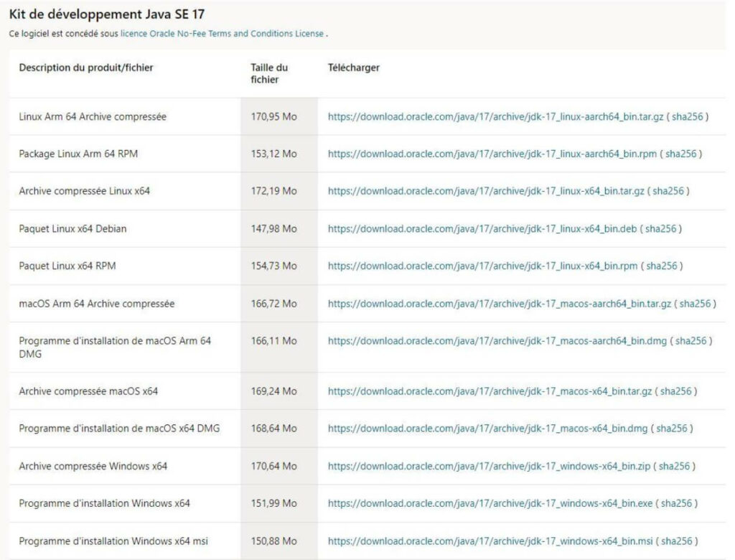Select 'Linux Arm 64 Archive compressée' text
This screenshot has width=735, height=560.
93,117
